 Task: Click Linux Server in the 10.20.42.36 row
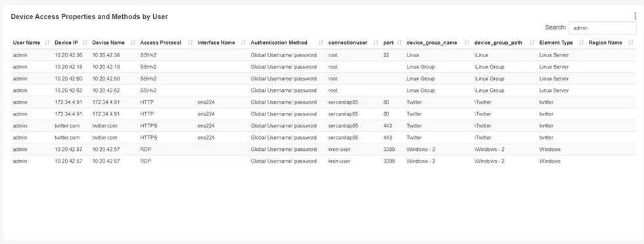[554, 55]
